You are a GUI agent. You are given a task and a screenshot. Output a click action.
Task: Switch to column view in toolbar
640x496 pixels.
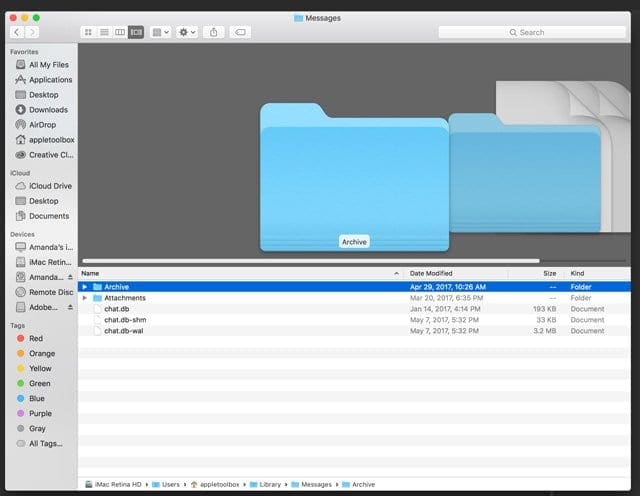(120, 32)
